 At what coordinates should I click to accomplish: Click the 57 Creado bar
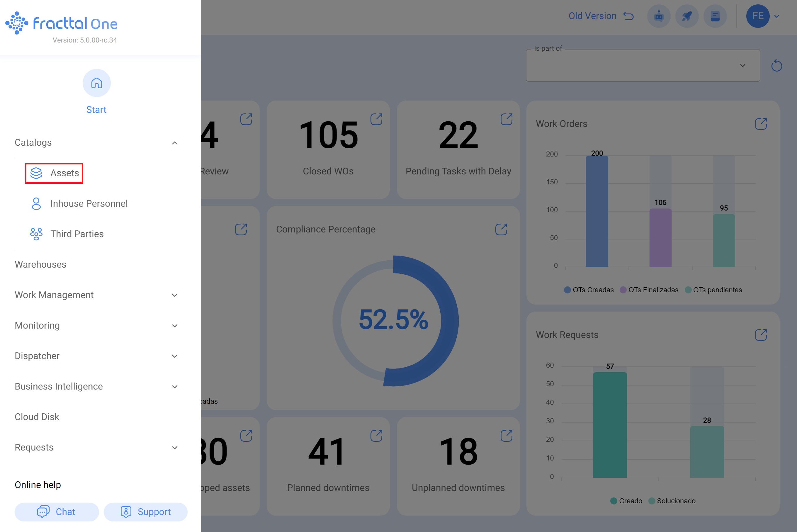[x=610, y=425]
